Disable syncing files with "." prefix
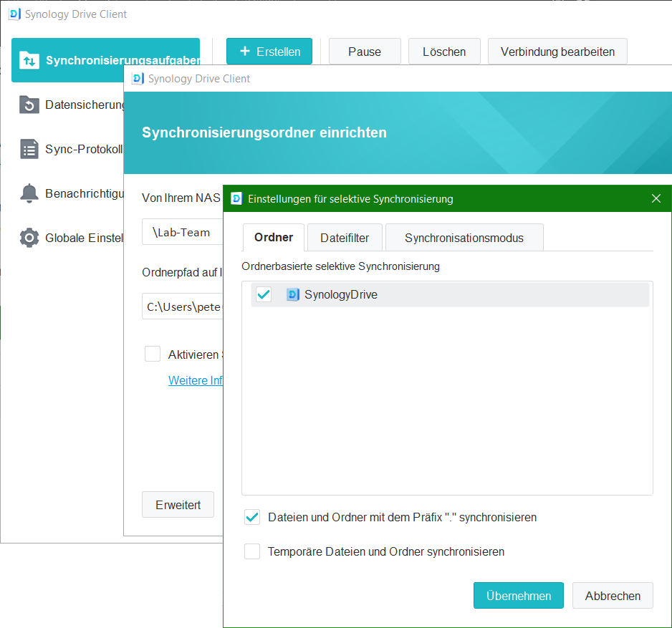The height and width of the screenshot is (628, 672). (252, 517)
